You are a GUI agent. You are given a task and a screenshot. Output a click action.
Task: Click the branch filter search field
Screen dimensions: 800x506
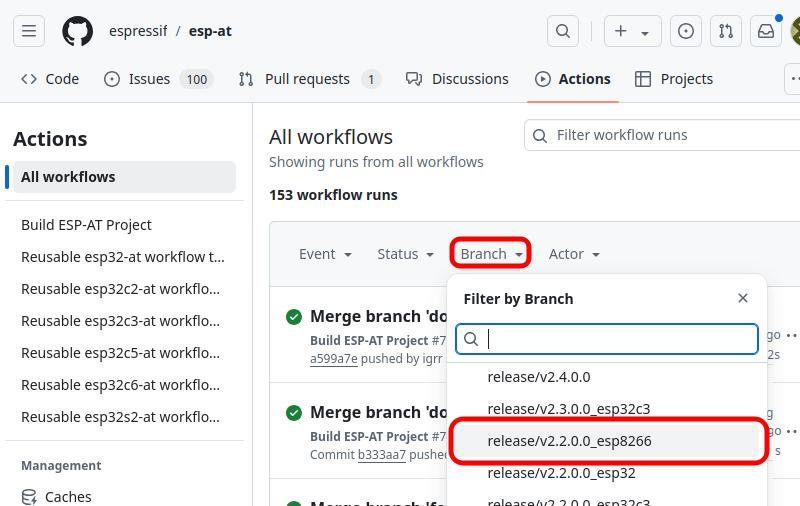click(620, 339)
